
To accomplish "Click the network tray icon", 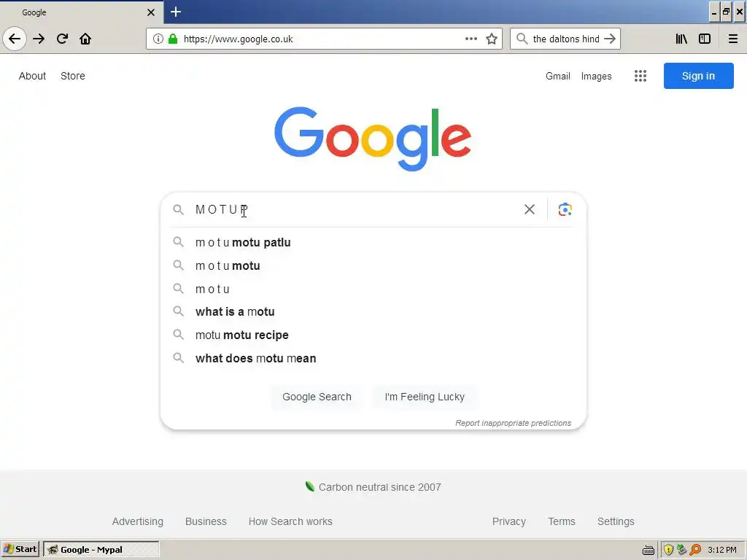I will (682, 550).
